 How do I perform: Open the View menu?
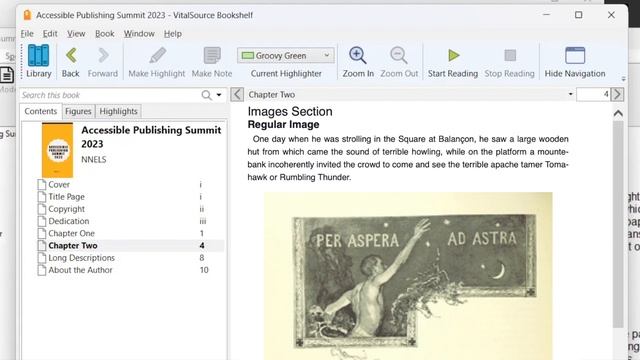(x=76, y=34)
